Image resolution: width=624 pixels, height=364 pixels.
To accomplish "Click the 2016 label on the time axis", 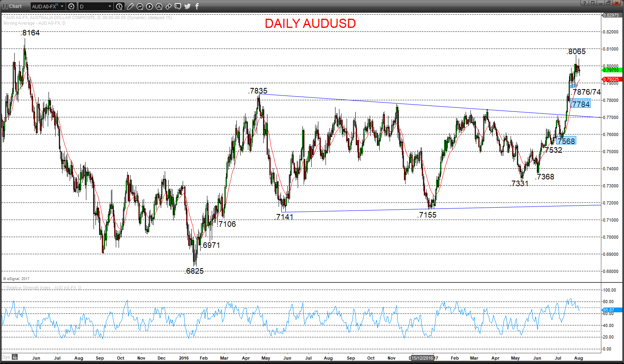I will pos(184,358).
